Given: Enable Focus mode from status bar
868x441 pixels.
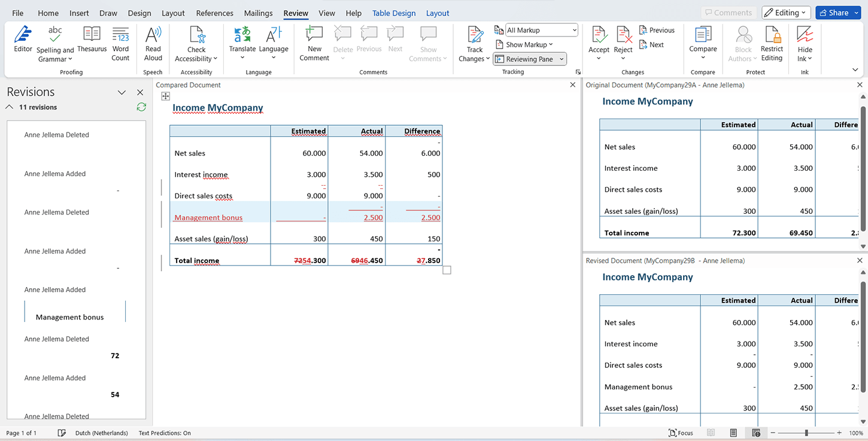Looking at the screenshot, I should (x=681, y=433).
